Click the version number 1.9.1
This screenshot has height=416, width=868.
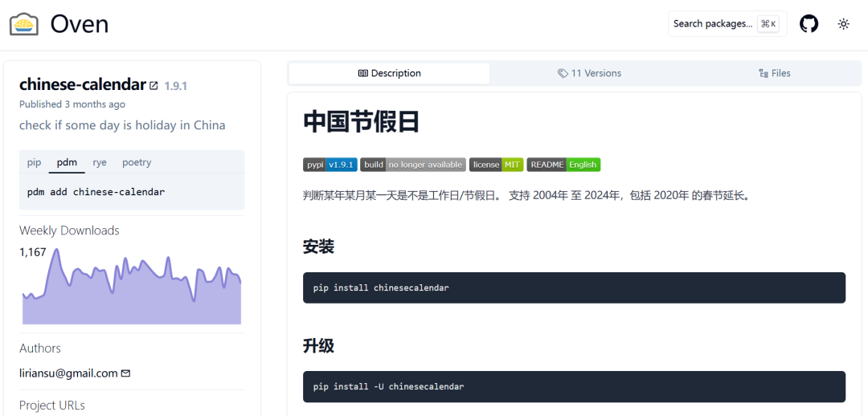[x=176, y=86]
